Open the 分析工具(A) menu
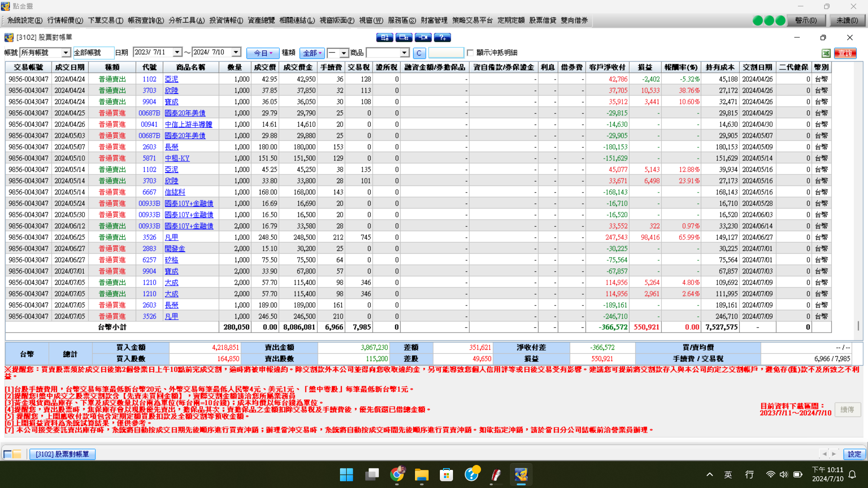This screenshot has height=488, width=868. click(186, 20)
